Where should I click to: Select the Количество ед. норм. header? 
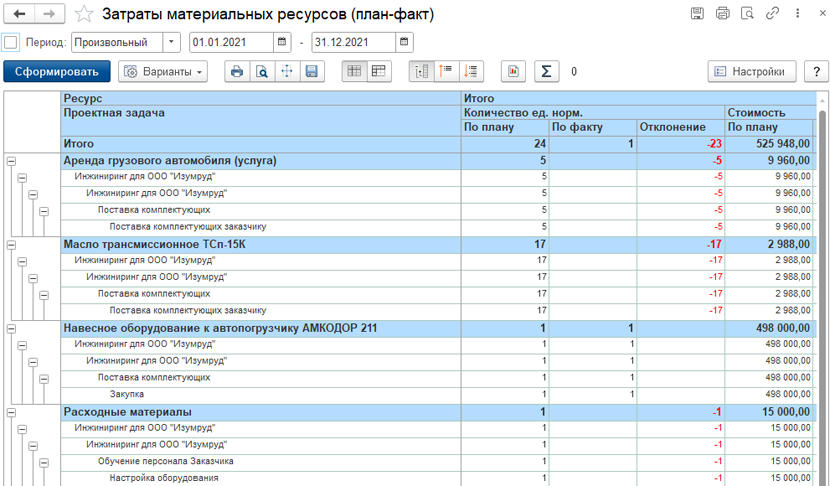[x=592, y=113]
